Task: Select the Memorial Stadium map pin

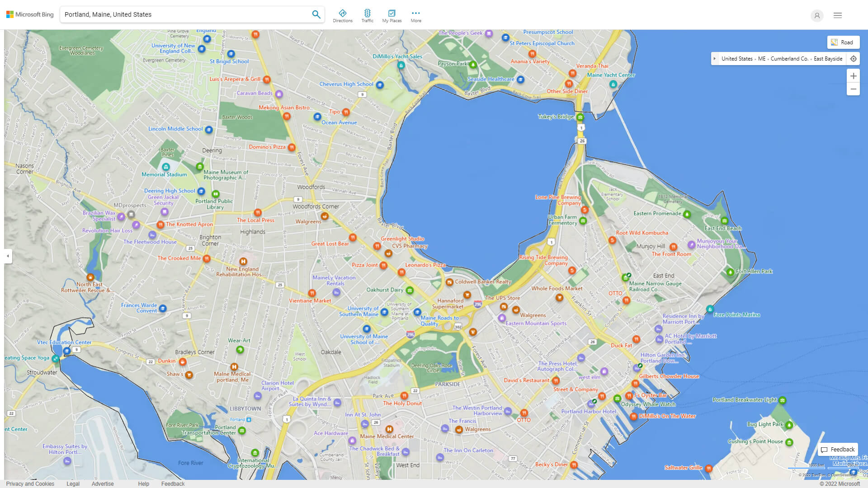Action: coord(166,167)
